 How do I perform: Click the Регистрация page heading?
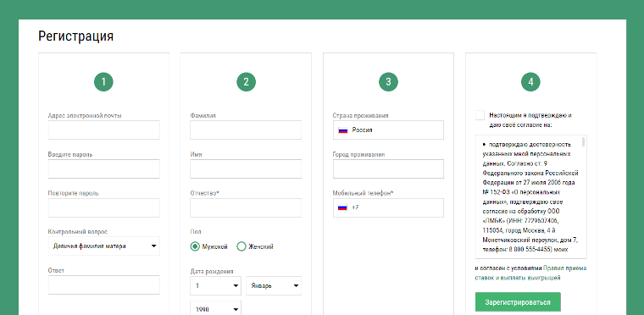click(x=75, y=36)
